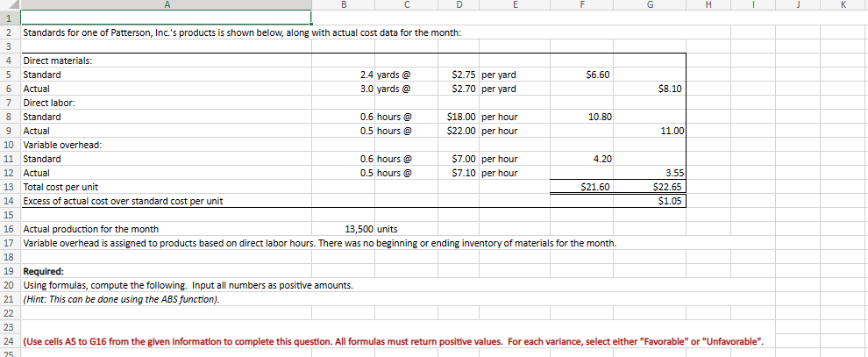Select the 13,500 units production cell
The height and width of the screenshot is (357, 868).
point(343,229)
